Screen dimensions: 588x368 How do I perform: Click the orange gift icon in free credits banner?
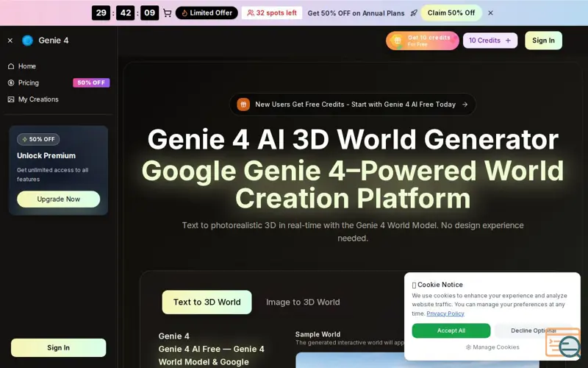[243, 105]
